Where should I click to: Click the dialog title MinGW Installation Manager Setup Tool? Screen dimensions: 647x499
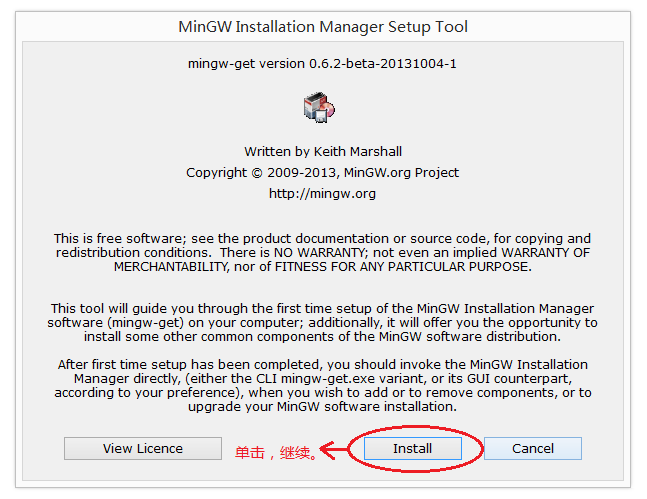323,27
